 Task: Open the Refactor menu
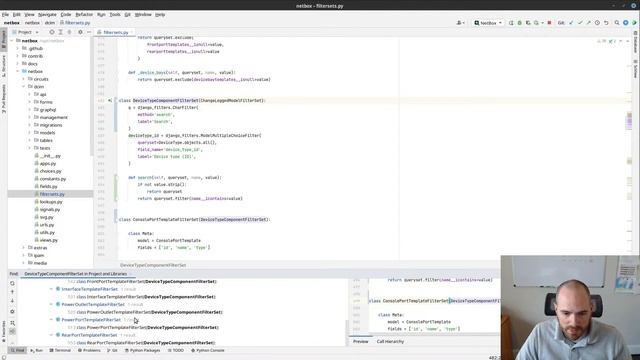84,14
